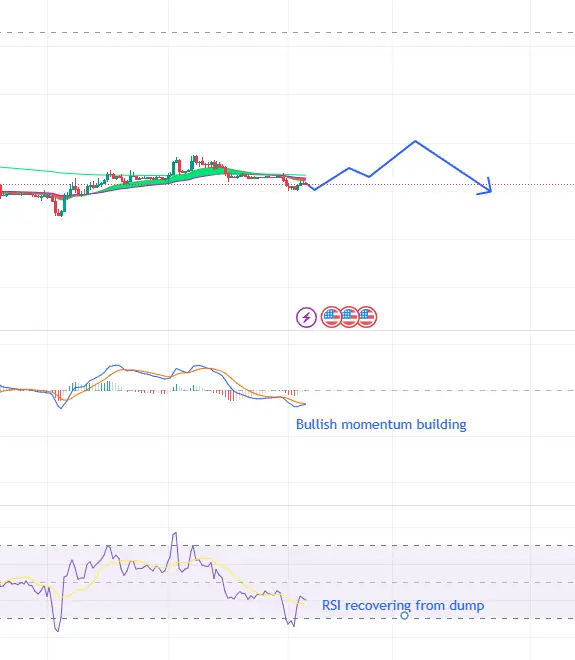Click the small circle handle below RSI text
Image resolution: width=575 pixels, height=660 pixels.
click(x=404, y=615)
